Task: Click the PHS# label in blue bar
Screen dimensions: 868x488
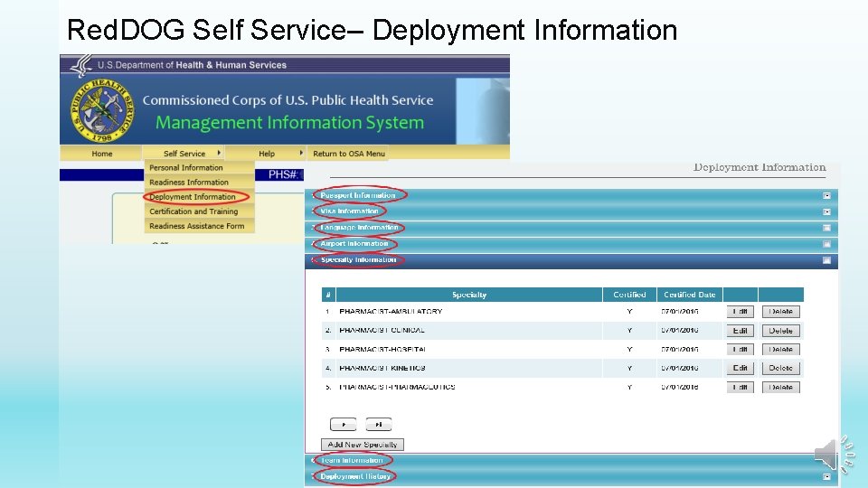Action: pyautogui.click(x=283, y=174)
